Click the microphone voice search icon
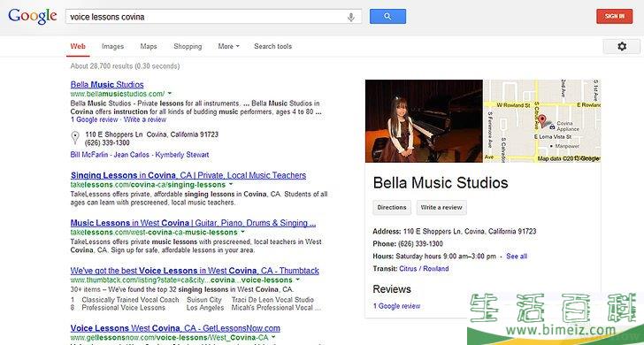The image size is (644, 345). pyautogui.click(x=350, y=17)
